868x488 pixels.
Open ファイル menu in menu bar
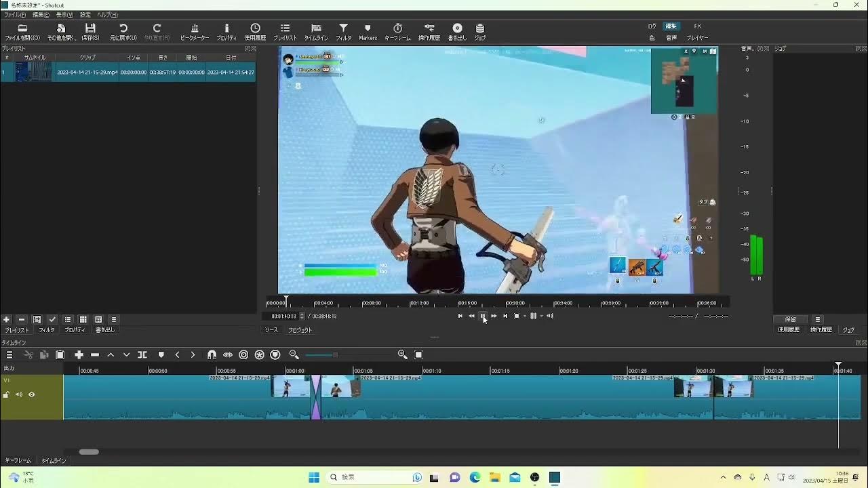15,15
